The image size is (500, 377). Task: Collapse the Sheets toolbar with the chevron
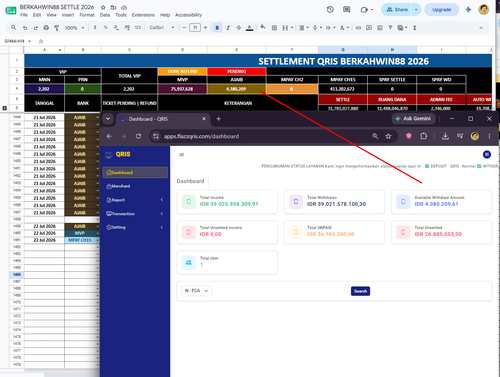481,28
